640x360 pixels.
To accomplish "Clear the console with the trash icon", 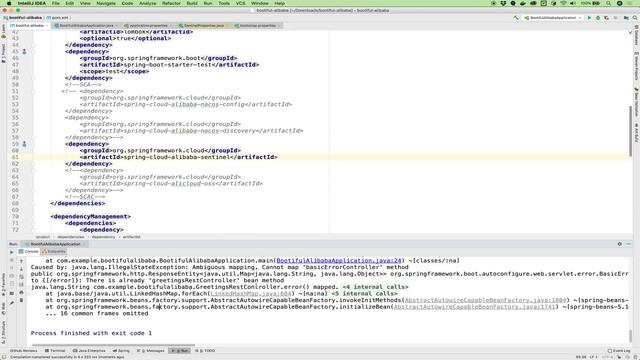I will pos(22,300).
